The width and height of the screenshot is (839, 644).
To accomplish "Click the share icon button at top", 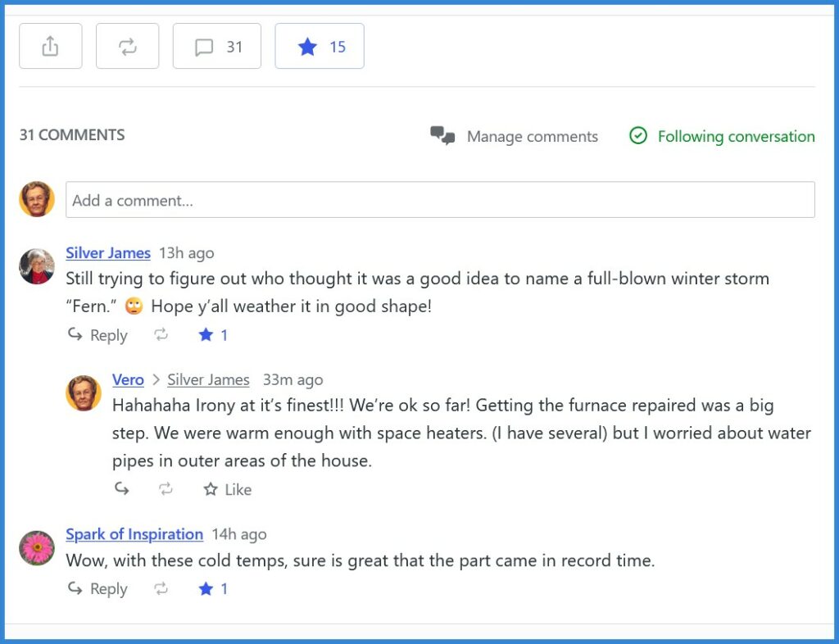I will point(50,47).
